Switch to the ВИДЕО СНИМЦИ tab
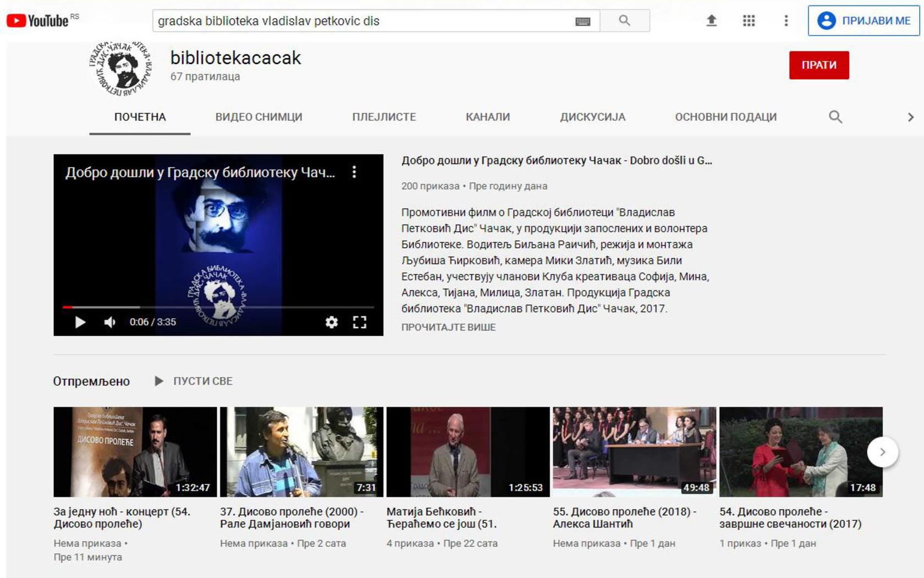This screenshot has width=924, height=578. pos(258,117)
